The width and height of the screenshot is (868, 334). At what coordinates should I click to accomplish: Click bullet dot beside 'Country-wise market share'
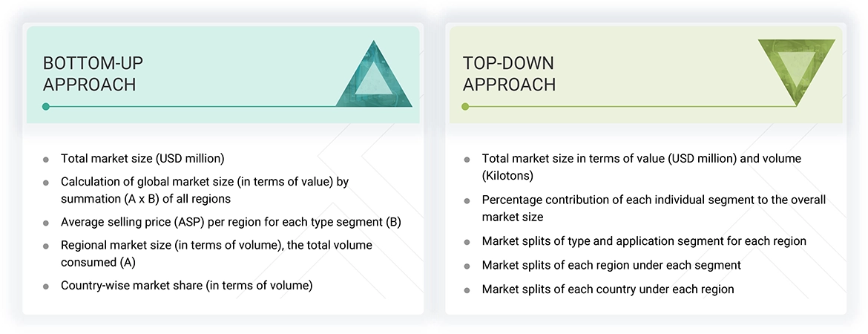[x=46, y=286]
